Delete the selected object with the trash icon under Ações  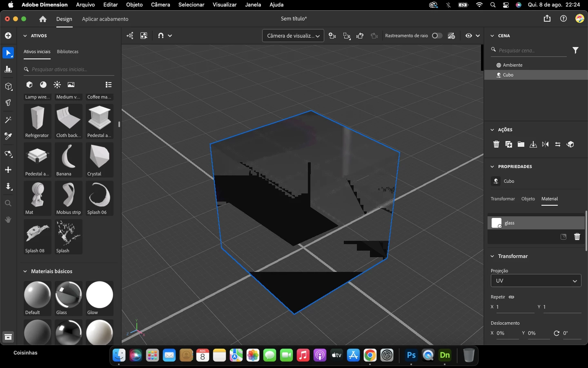[496, 144]
